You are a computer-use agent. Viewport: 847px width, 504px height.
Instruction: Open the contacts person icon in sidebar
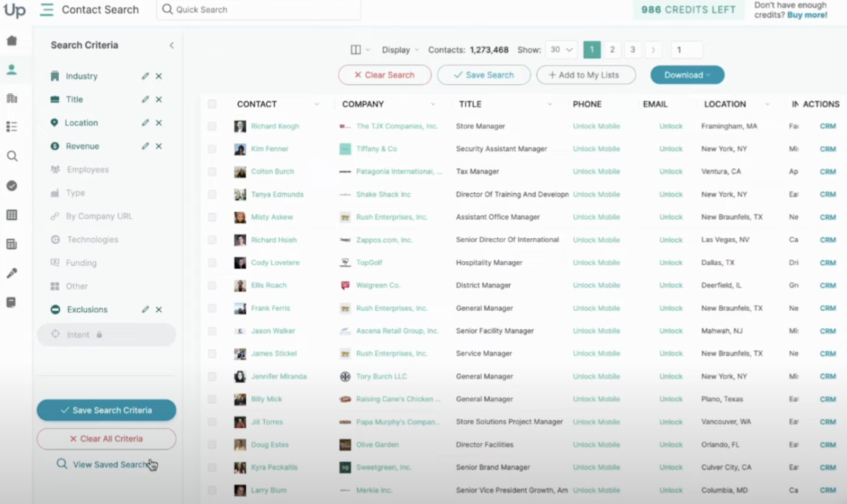(12, 69)
